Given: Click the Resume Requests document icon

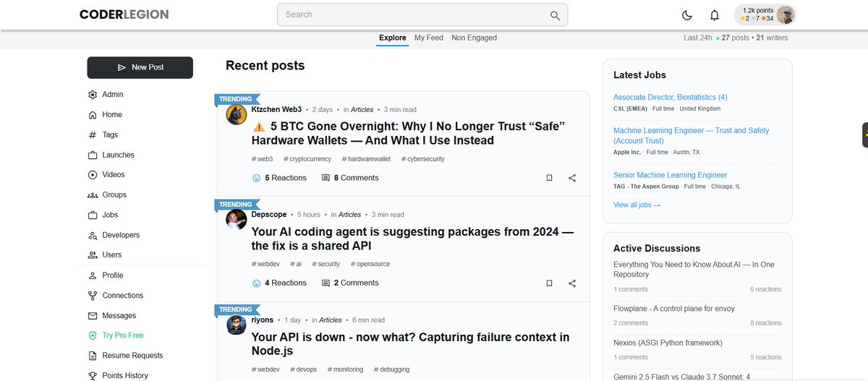Looking at the screenshot, I should pyautogui.click(x=93, y=356).
